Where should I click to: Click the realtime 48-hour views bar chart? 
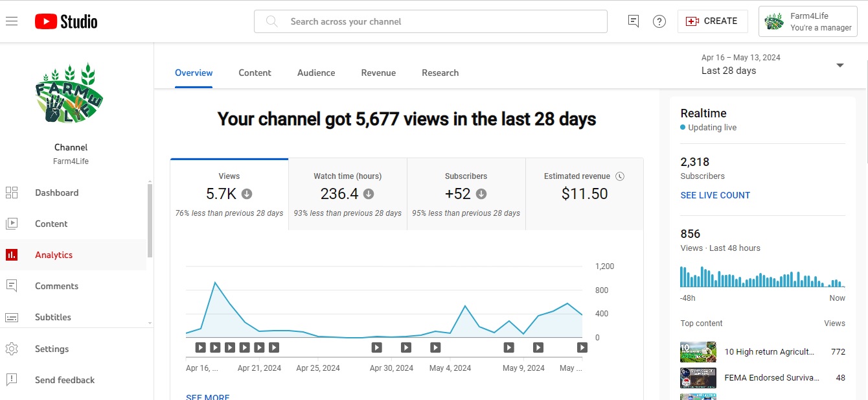point(762,276)
